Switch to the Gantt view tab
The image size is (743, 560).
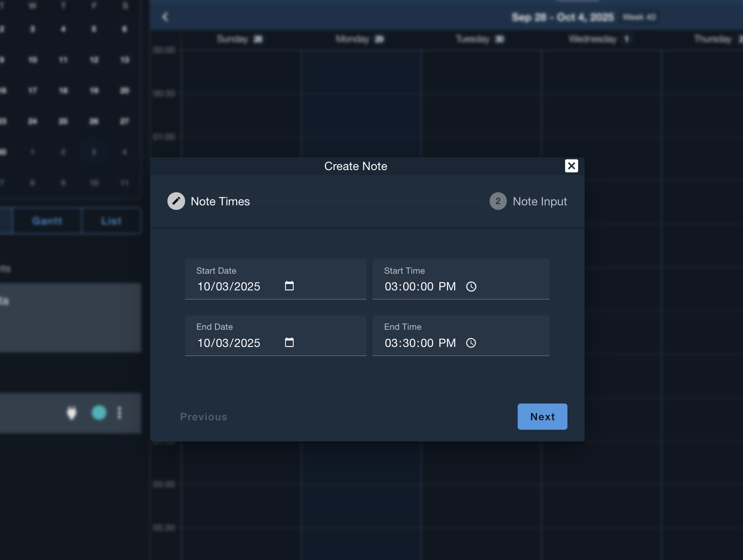(x=47, y=221)
